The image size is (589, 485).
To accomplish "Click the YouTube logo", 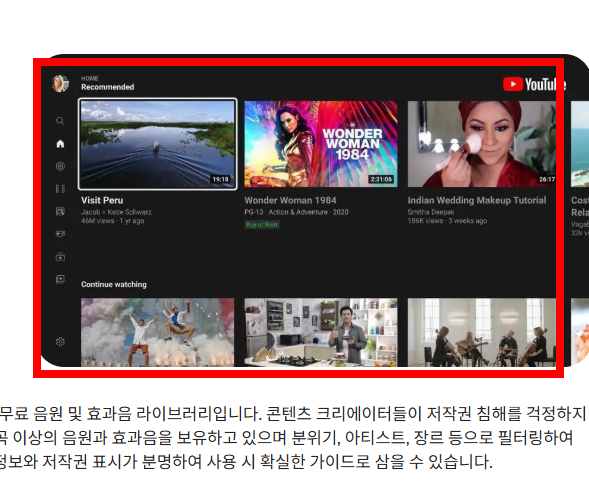I will [x=534, y=84].
